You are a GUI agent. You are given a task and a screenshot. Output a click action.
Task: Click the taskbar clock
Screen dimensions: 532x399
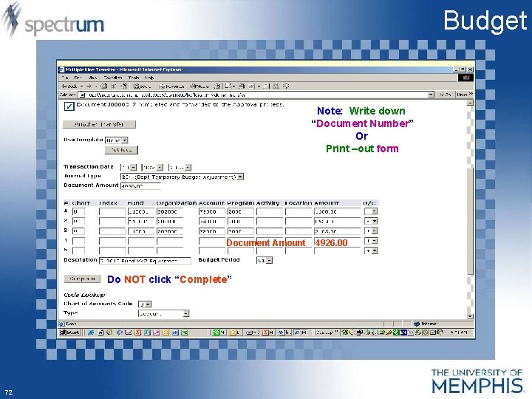pos(459,332)
